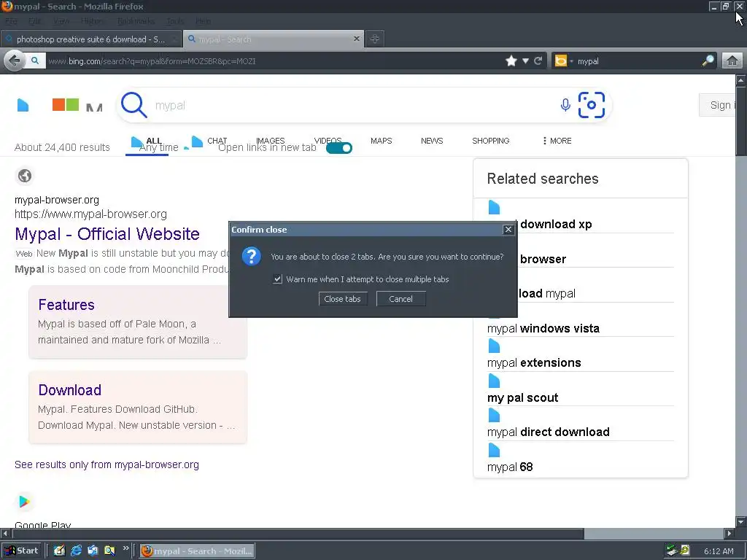Click the Bing page search magnifier icon

[134, 105]
